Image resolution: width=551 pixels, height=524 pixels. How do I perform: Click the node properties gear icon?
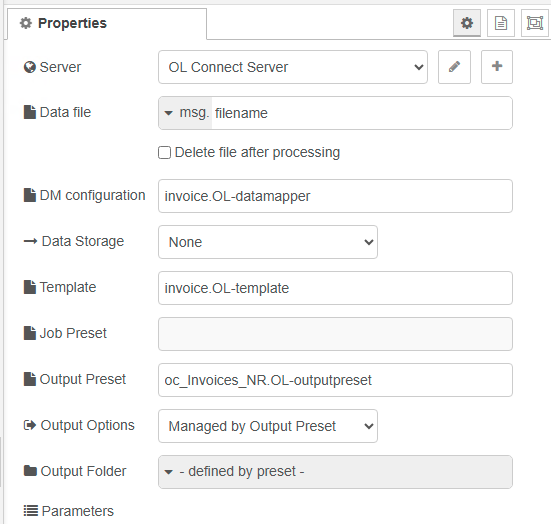click(x=467, y=23)
